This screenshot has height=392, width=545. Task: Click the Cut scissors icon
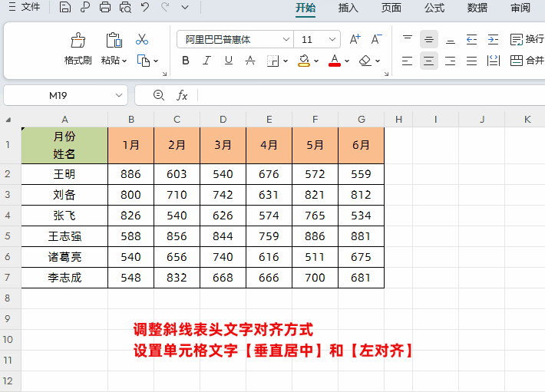click(x=142, y=39)
